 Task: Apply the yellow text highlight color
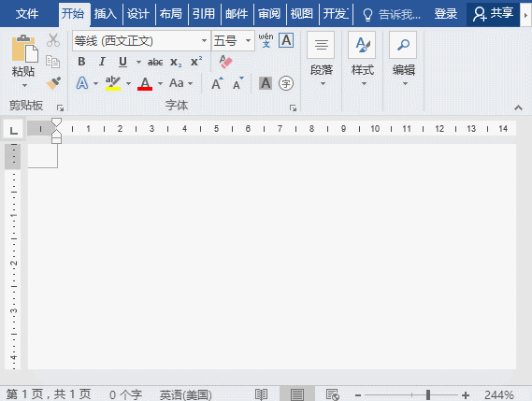[x=113, y=83]
